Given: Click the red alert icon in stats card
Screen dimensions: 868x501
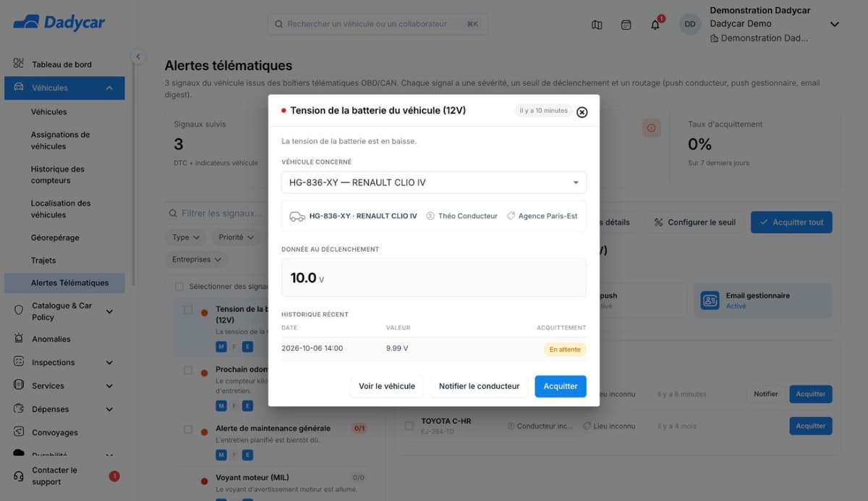Looking at the screenshot, I should (x=651, y=128).
